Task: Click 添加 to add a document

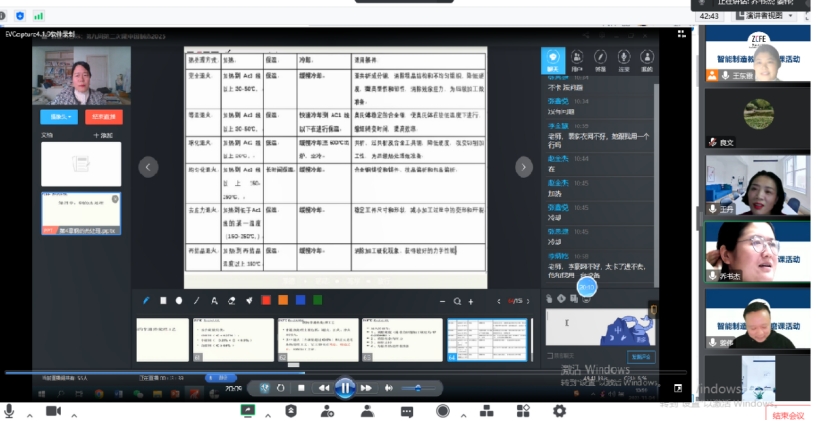Action: [104, 136]
